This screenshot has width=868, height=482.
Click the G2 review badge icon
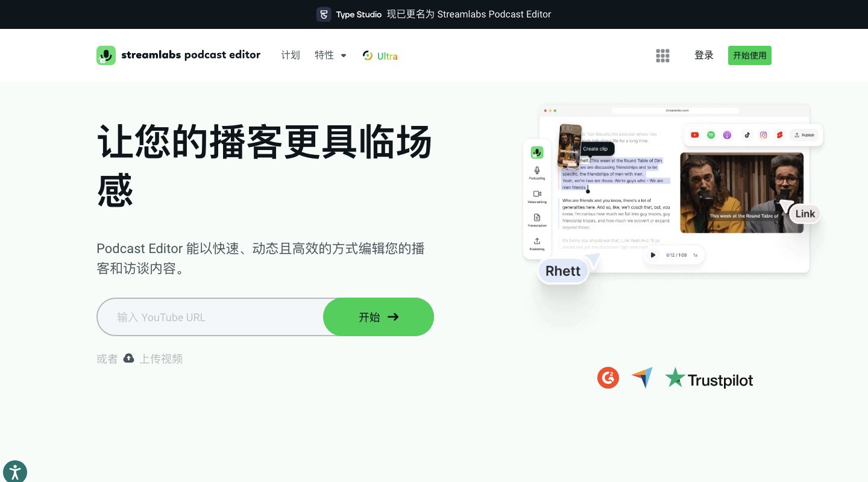coord(608,378)
